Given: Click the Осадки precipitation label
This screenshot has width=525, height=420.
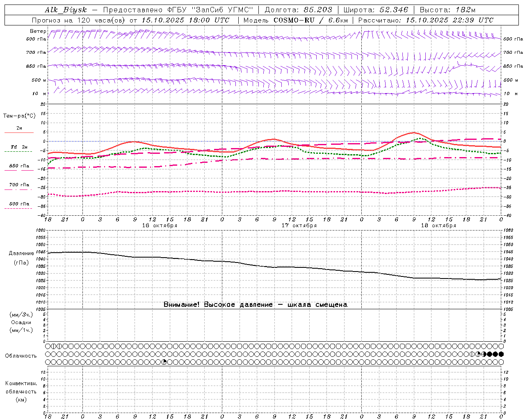Looking at the screenshot, I should (x=21, y=322).
